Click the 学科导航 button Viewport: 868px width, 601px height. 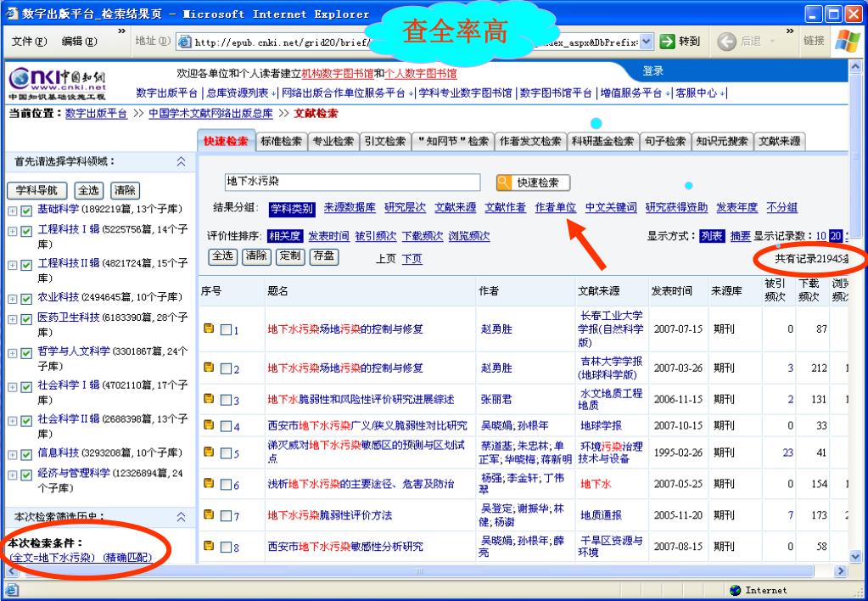coord(36,190)
